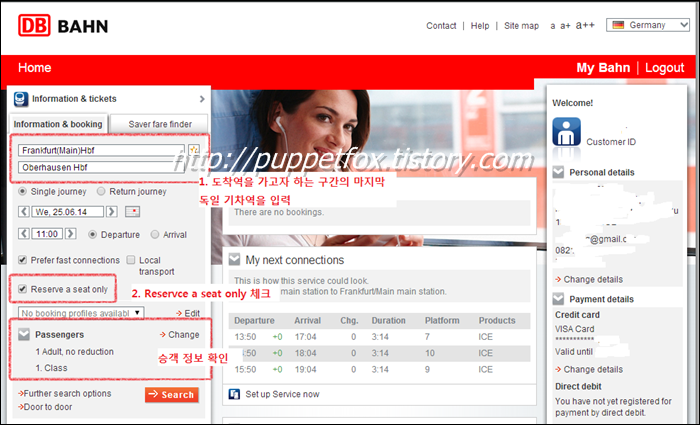Uncheck Reserve a seat only checkbox
Image resolution: width=700 pixels, height=425 pixels.
pos(22,289)
